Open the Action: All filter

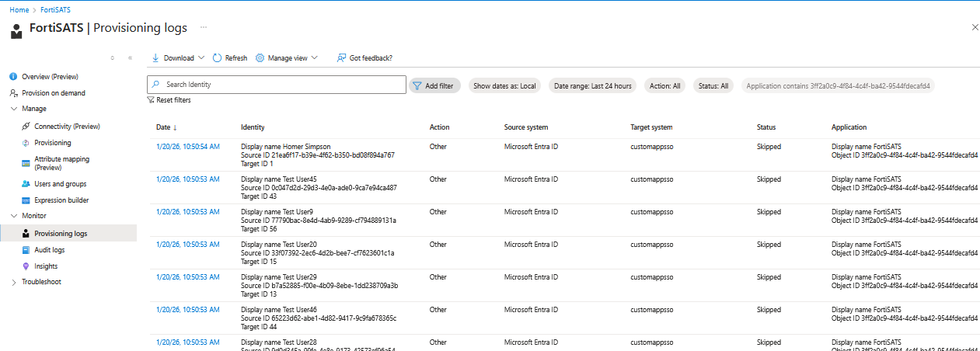[x=665, y=85]
